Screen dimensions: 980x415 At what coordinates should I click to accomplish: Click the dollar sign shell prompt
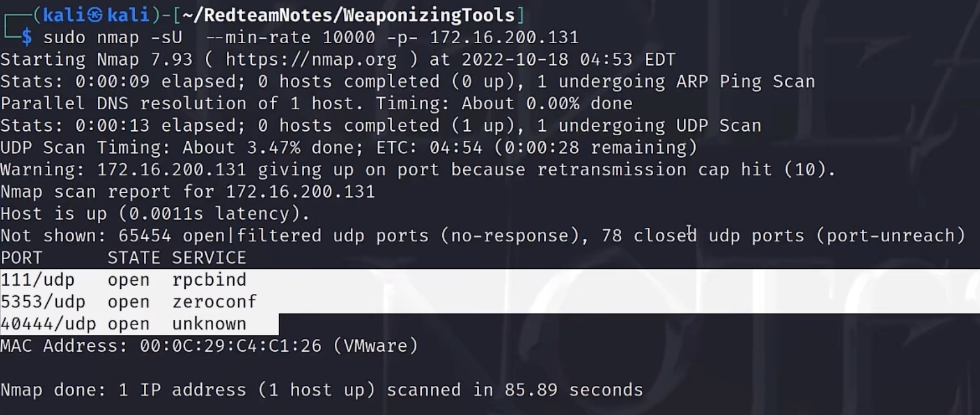pyautogui.click(x=27, y=38)
